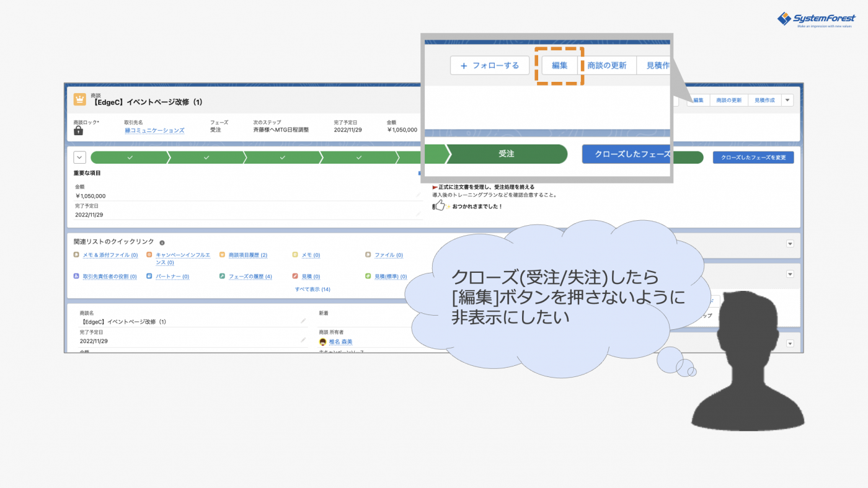This screenshot has height=488, width=868.
Task: Open the ファイル (0) quick link
Action: click(x=389, y=255)
